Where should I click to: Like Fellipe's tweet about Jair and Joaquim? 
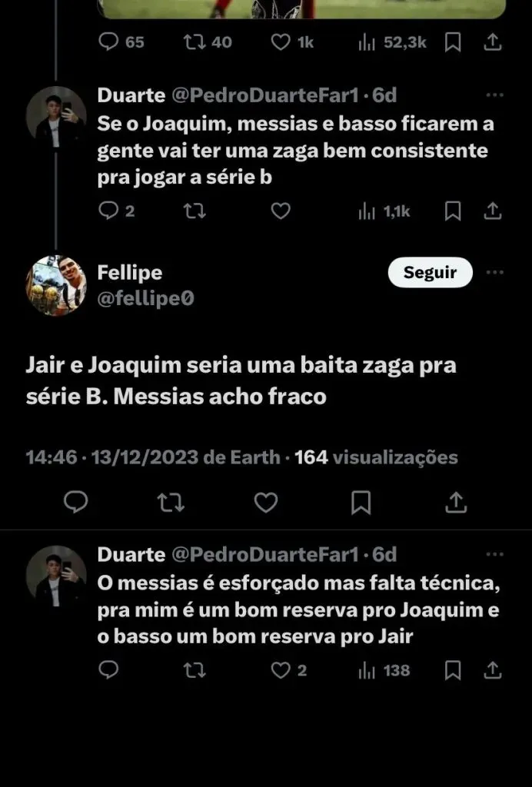coord(265,503)
